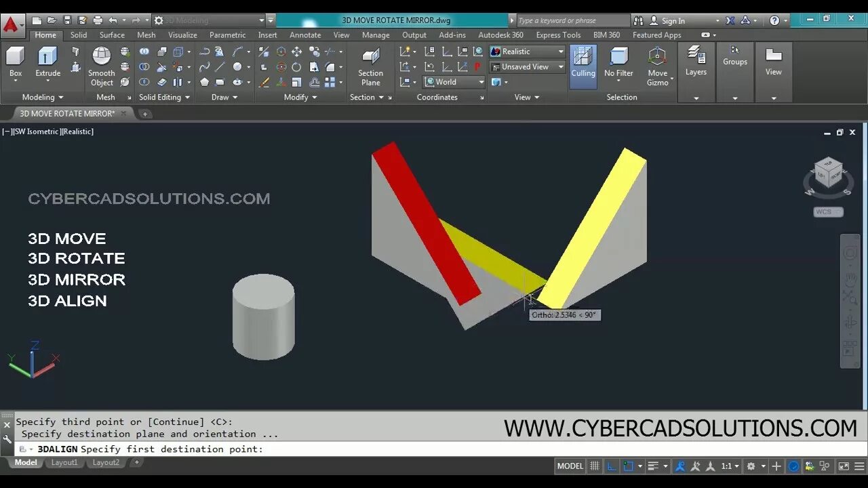
Task: Click the Help question mark icon
Action: 775,20
